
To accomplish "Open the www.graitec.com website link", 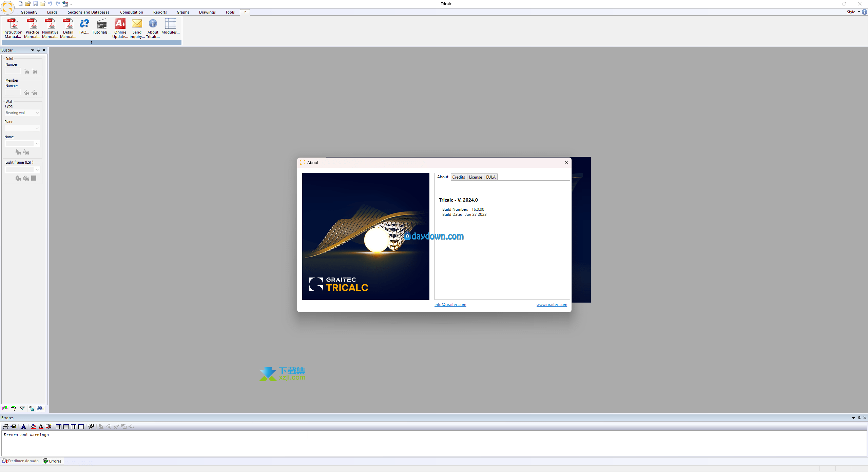I will (552, 305).
